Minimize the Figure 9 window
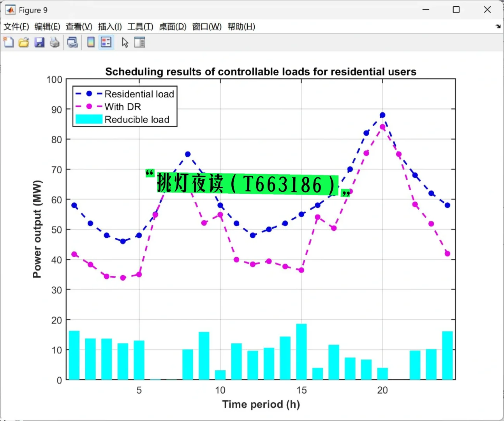This screenshot has width=504, height=421. tap(426, 10)
